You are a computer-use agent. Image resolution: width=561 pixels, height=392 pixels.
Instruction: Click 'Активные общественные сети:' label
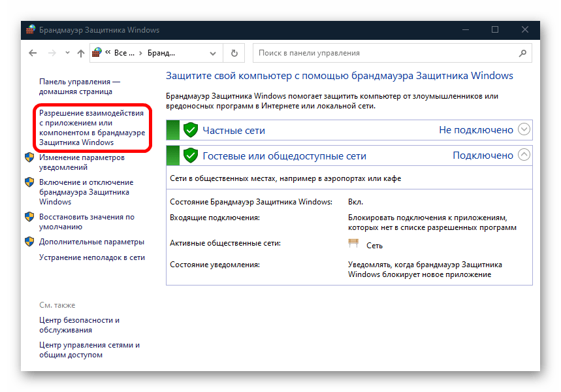pos(225,243)
